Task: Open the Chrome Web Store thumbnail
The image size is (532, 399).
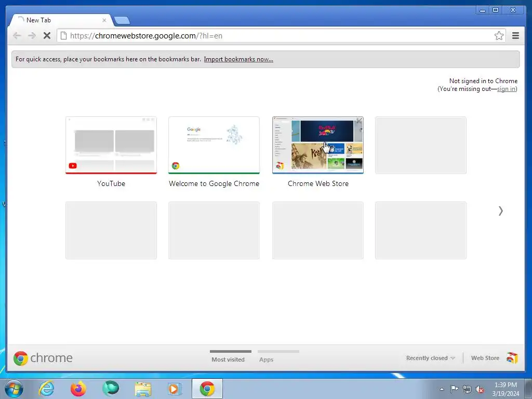Action: tap(317, 145)
